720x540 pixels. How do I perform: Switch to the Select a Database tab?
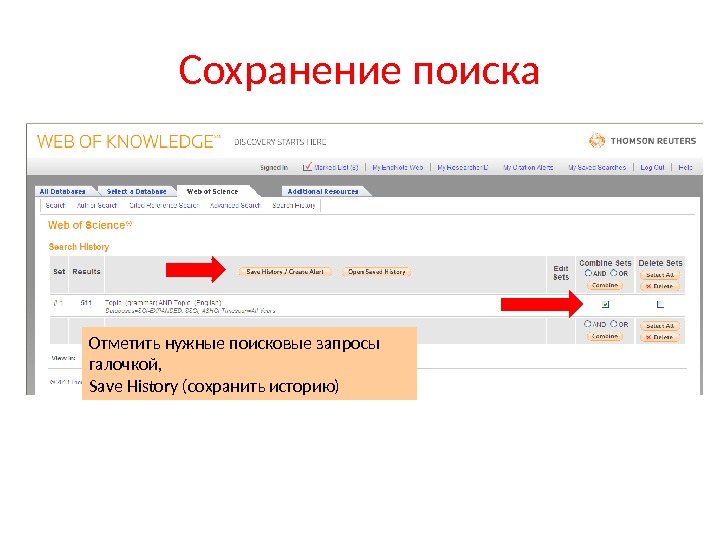tap(136, 191)
